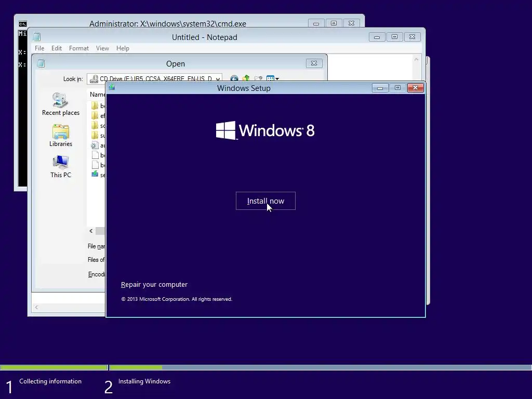This screenshot has height=399, width=532.
Task: Click the Notepad horizontal scroll left arrow
Action: [x=36, y=308]
